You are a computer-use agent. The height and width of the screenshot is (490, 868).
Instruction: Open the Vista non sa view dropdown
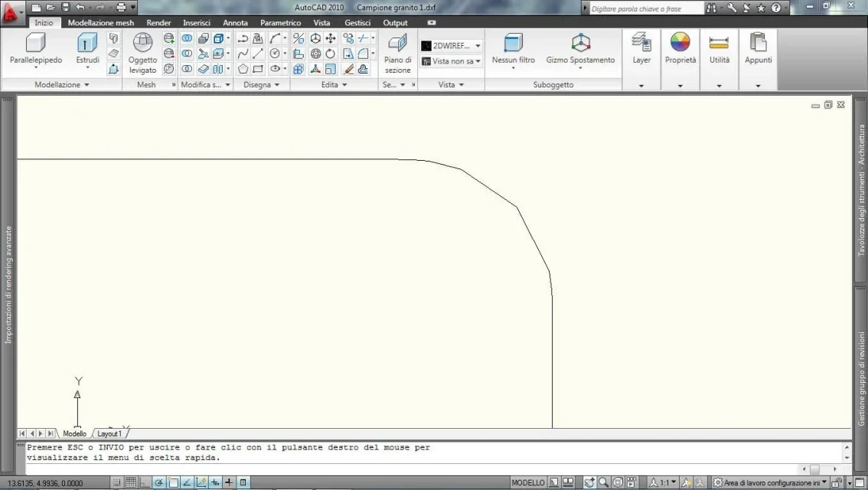(x=451, y=61)
